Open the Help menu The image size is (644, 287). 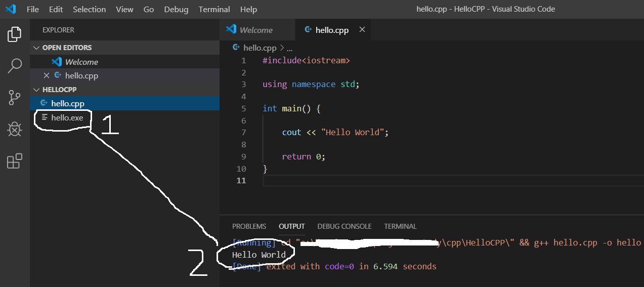(x=248, y=9)
